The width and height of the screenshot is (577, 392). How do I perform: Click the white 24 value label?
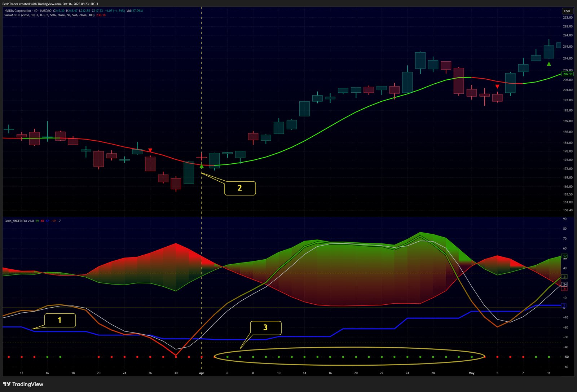click(x=565, y=285)
